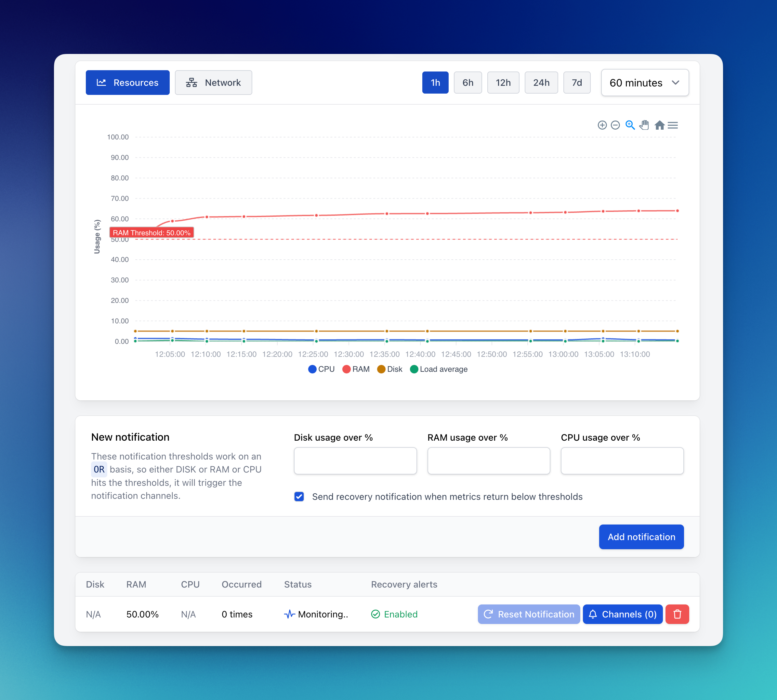The width and height of the screenshot is (777, 700).
Task: Open Channels (0) settings
Action: [x=622, y=614]
